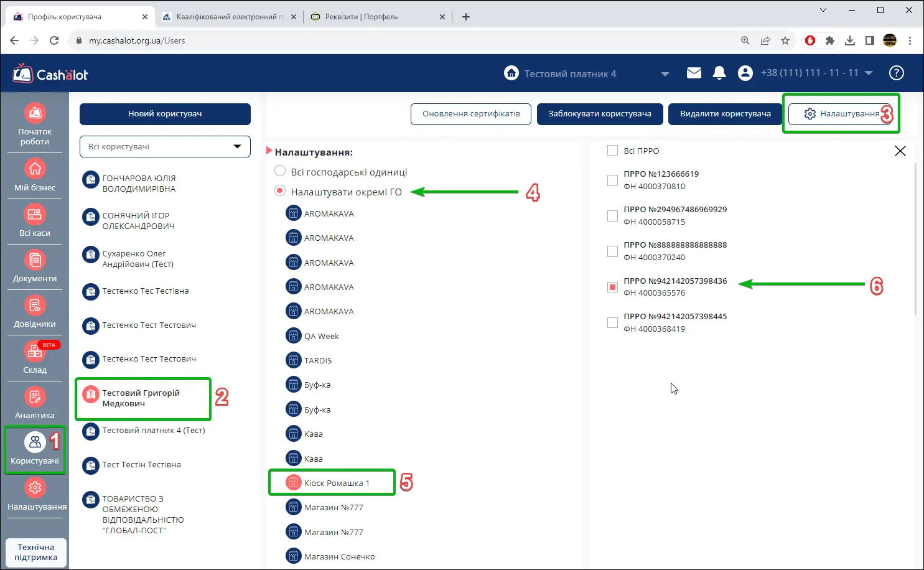Expand Тестовий платник 4 taxpayer dropdown
Screen dimensions: 924x570
click(665, 73)
